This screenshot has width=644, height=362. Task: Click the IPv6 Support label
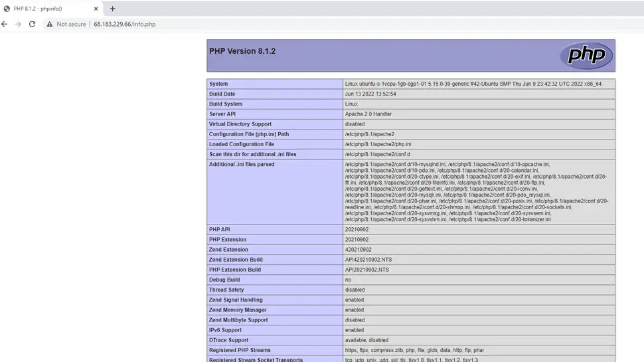(x=225, y=330)
